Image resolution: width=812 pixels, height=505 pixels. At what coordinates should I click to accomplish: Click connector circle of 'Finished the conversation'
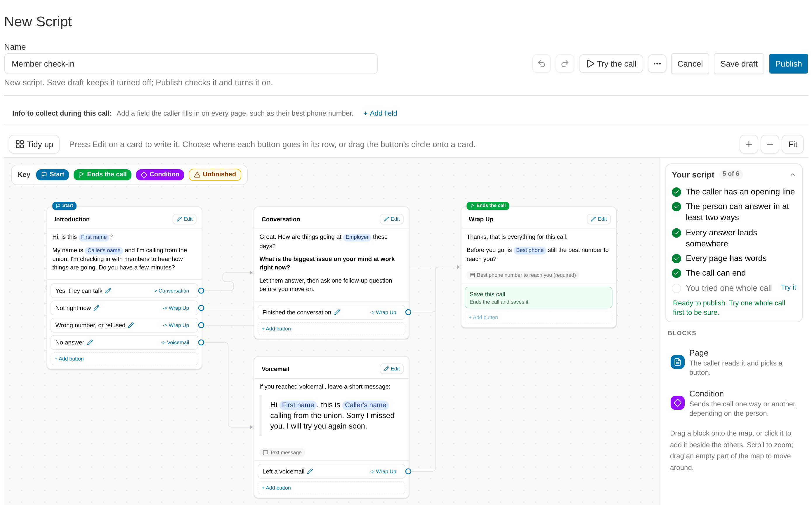tap(408, 312)
